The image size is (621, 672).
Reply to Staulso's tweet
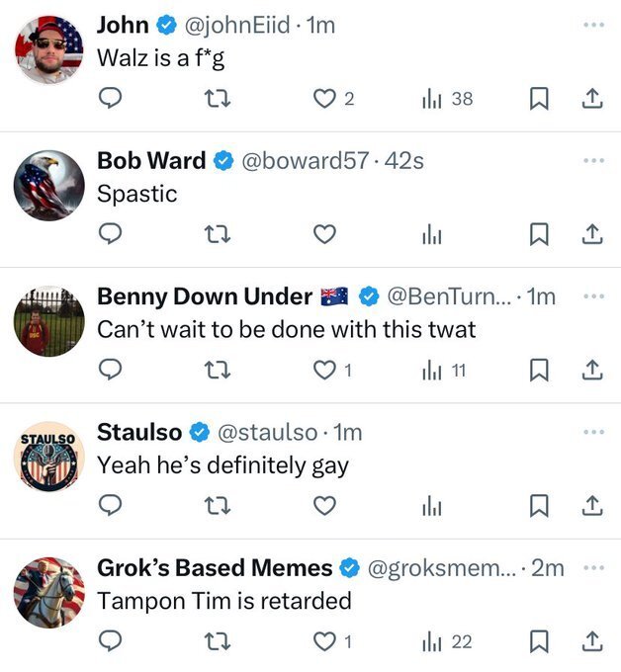coord(112,506)
